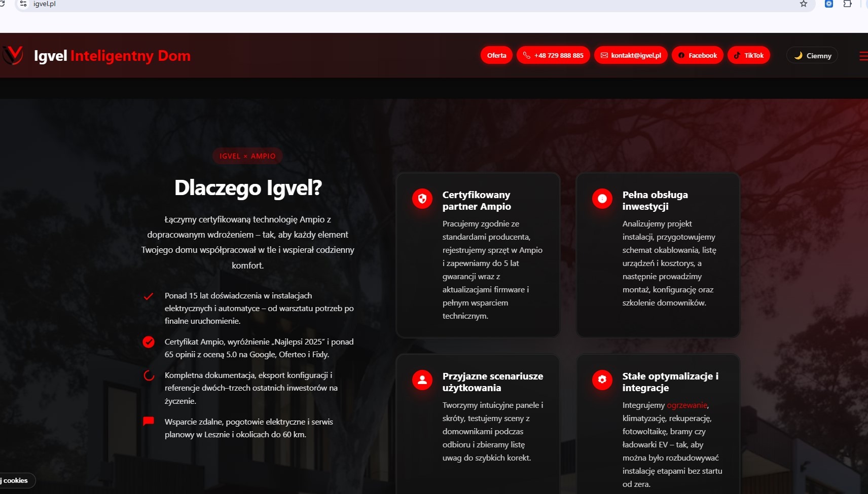The width and height of the screenshot is (868, 494).
Task: Click the target icon on Pełna obsługa inwestycji card
Action: tap(602, 199)
